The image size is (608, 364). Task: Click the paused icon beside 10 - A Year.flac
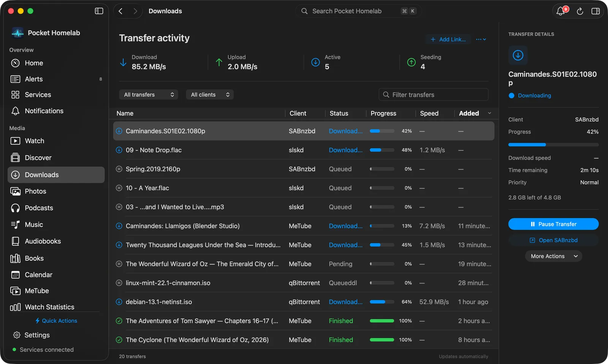(x=119, y=188)
